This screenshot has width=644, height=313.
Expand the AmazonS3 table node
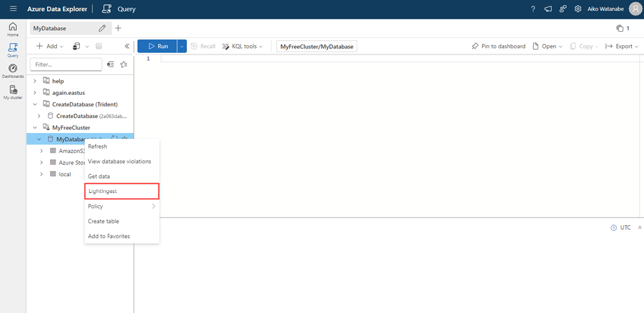[41, 151]
